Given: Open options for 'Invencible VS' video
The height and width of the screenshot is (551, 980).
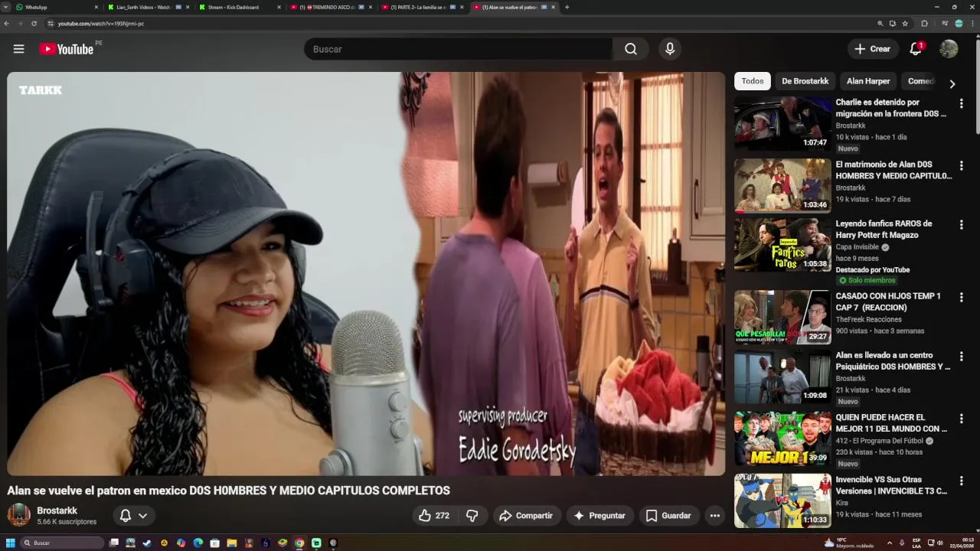Looking at the screenshot, I should 961,481.
